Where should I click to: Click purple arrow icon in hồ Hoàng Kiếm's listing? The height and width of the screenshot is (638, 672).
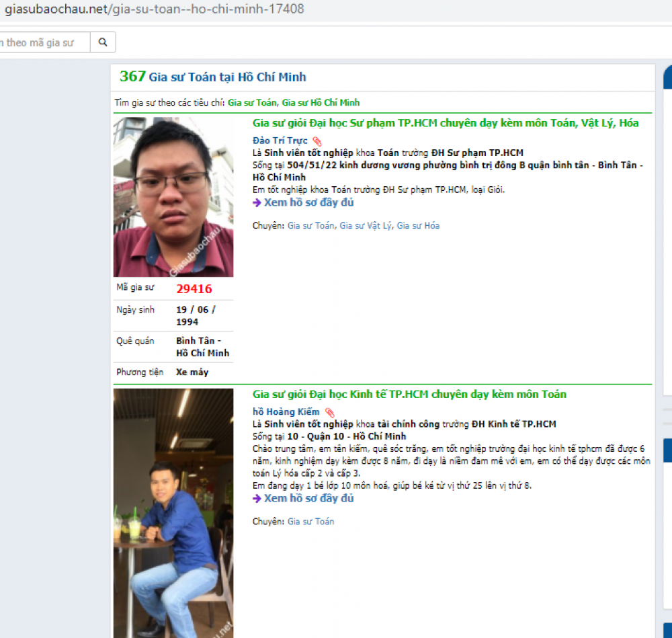point(257,498)
